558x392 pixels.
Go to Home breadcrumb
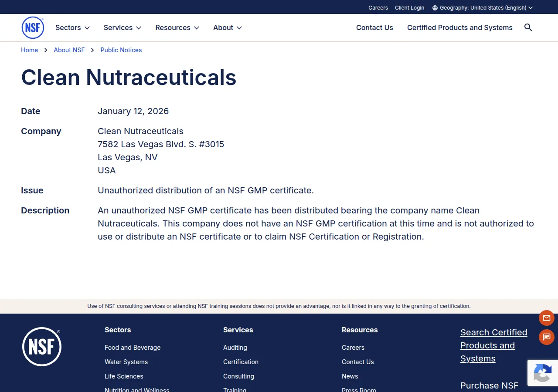tap(29, 50)
